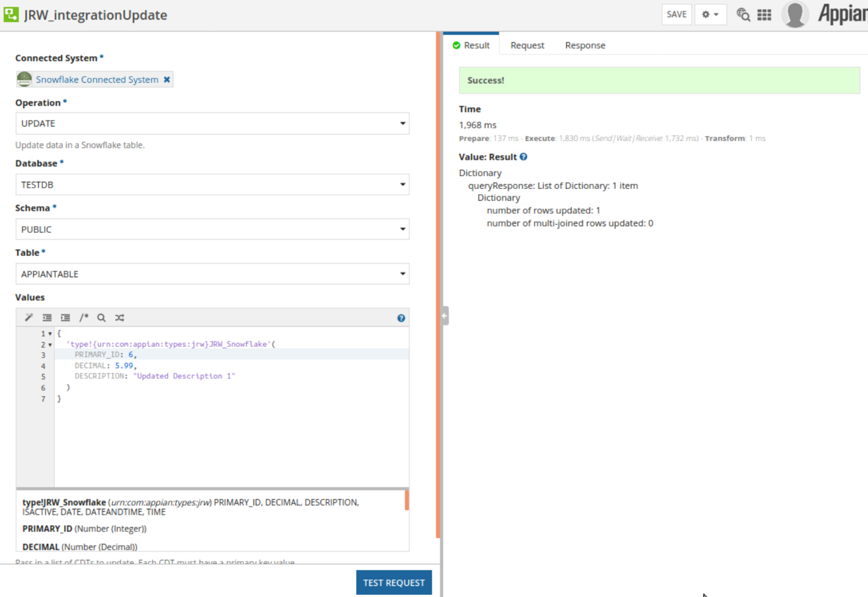
Task: Open the expression editor help icon
Action: coord(401,318)
